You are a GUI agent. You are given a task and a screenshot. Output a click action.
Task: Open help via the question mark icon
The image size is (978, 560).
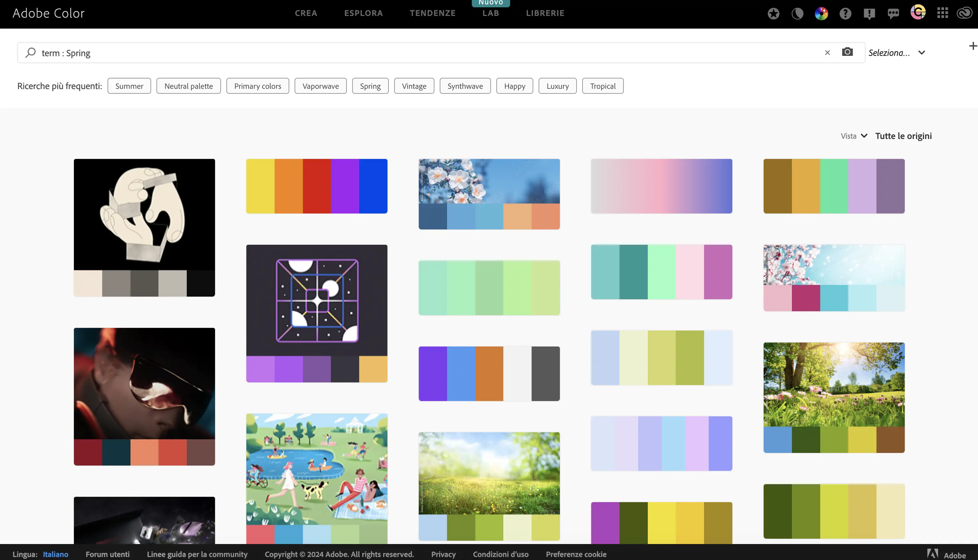tap(845, 14)
